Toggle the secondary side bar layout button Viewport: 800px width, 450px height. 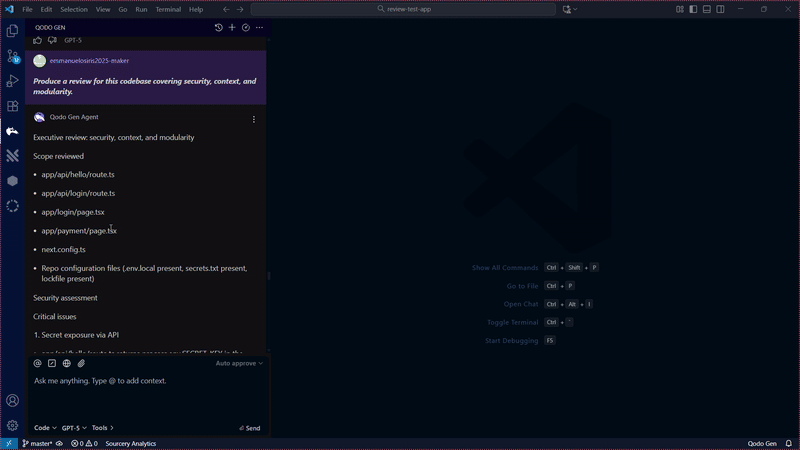(720, 9)
